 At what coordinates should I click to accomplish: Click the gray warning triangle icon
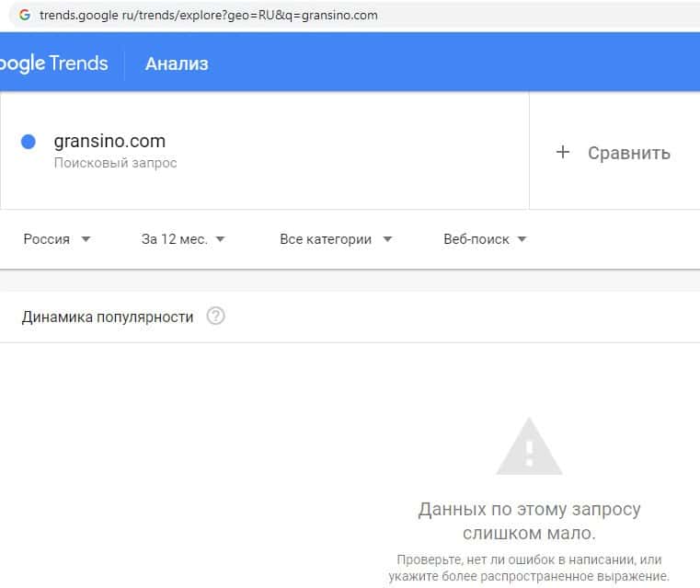click(529, 446)
